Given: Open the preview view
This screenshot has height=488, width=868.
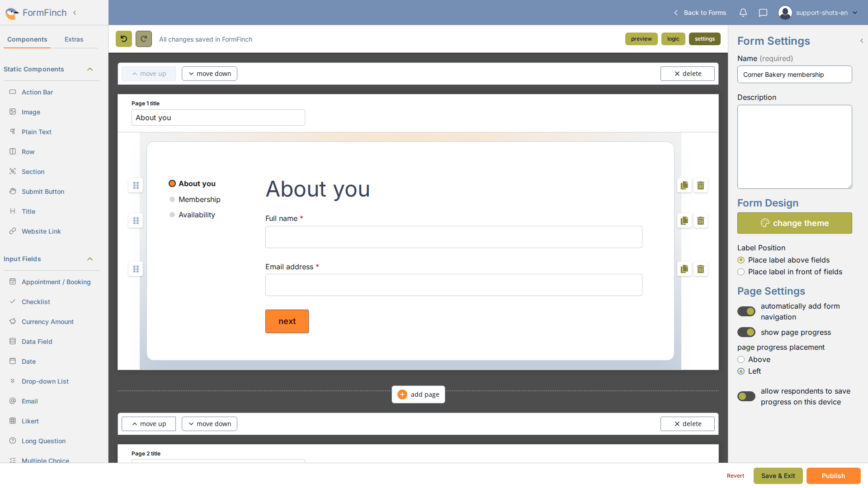Looking at the screenshot, I should (x=641, y=39).
